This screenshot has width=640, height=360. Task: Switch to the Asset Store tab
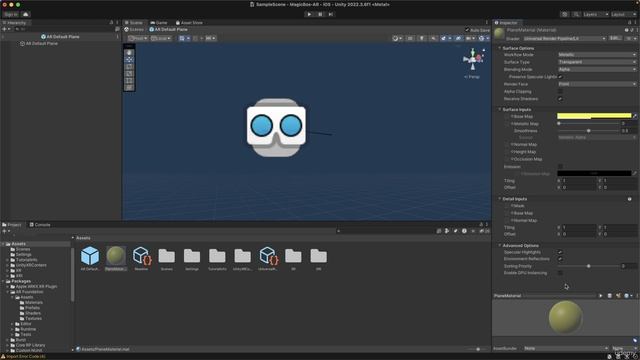tap(189, 23)
